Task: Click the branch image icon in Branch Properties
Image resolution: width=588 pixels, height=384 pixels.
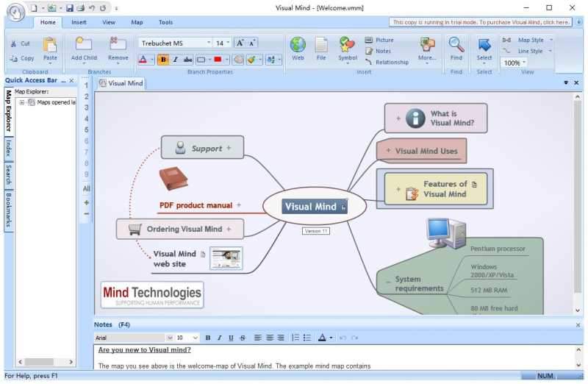Action: click(237, 60)
